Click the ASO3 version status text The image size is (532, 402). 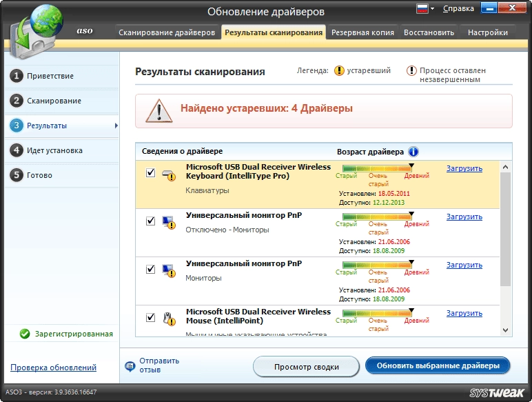tap(51, 392)
